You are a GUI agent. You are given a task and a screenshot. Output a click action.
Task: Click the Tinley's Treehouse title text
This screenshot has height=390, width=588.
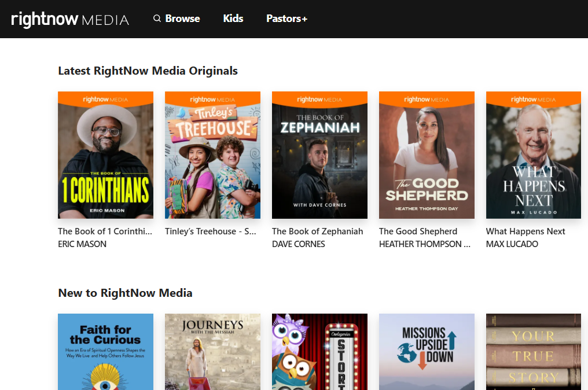coord(211,231)
